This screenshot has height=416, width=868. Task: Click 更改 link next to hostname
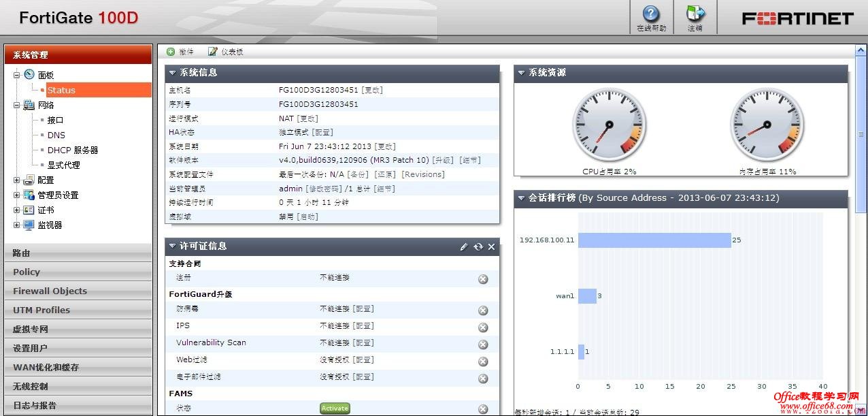(x=372, y=90)
